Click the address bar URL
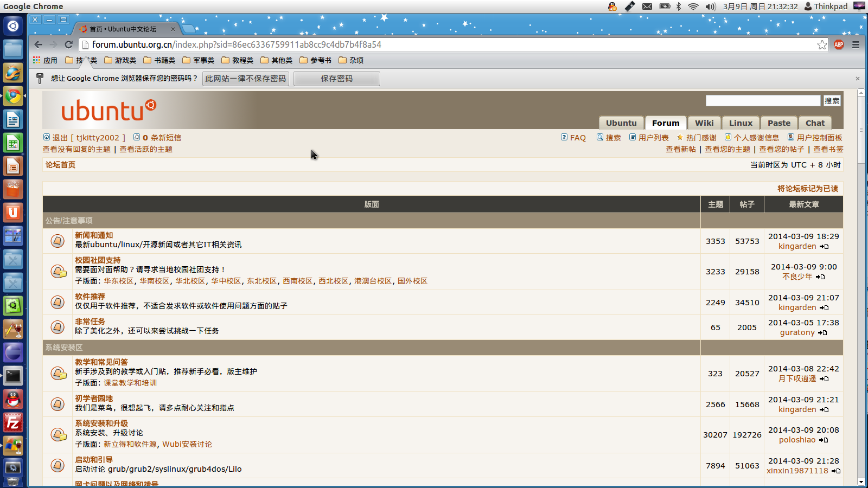The image size is (868, 488). (x=237, y=44)
